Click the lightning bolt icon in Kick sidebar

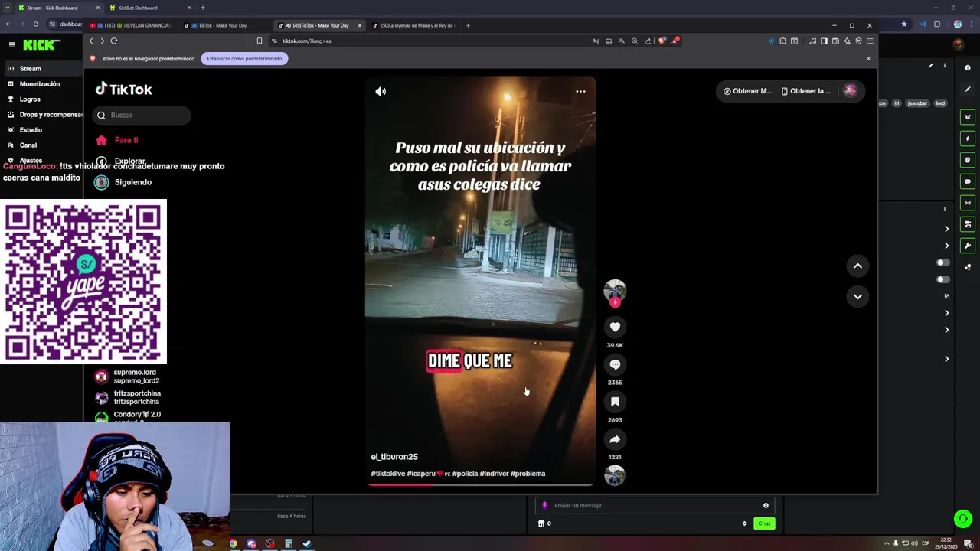tap(968, 139)
